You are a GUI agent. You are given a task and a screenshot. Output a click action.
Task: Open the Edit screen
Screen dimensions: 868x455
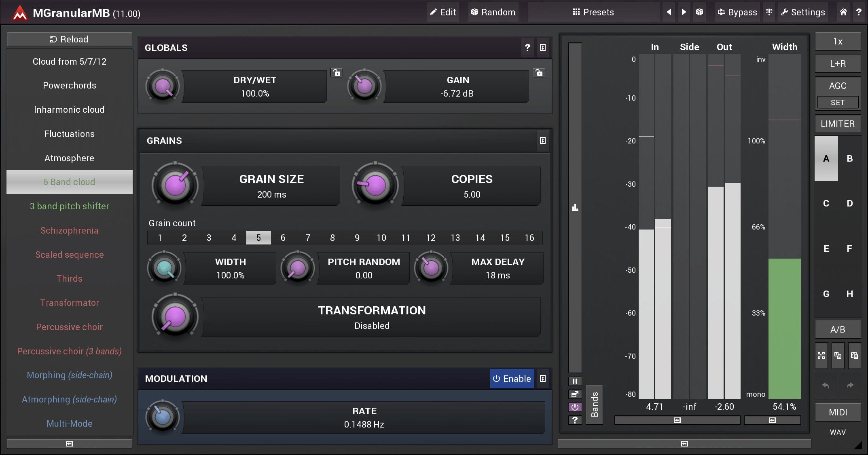coord(443,12)
